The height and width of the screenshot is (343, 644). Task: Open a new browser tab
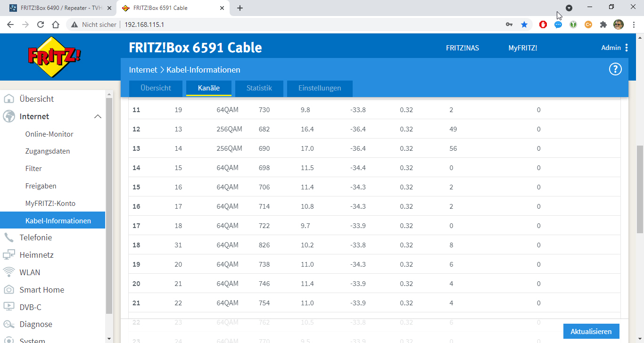[240, 8]
